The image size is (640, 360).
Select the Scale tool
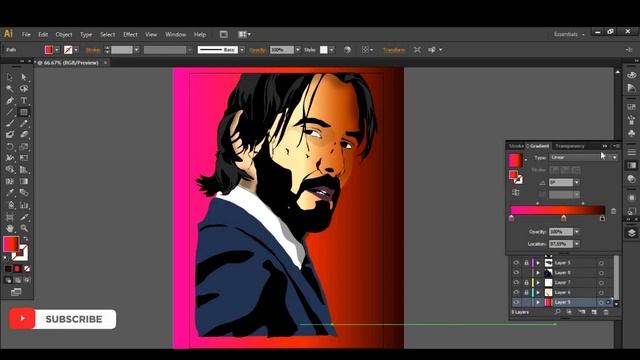24,146
